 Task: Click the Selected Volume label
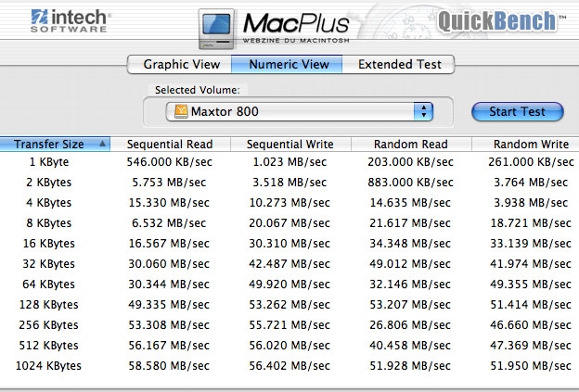(198, 90)
